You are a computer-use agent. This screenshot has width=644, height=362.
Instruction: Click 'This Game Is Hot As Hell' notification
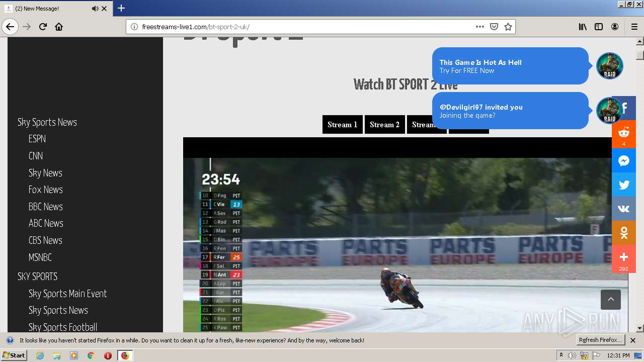[510, 66]
